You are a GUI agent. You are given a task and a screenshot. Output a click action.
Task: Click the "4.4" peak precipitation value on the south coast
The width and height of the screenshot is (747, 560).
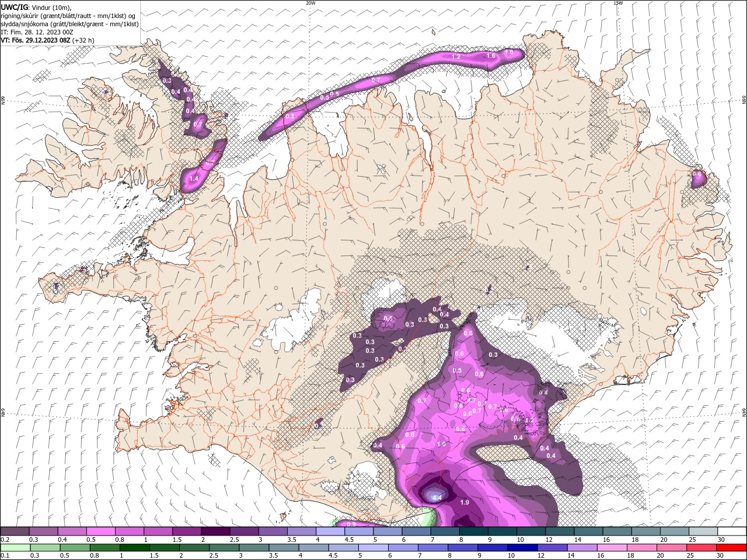click(x=436, y=498)
